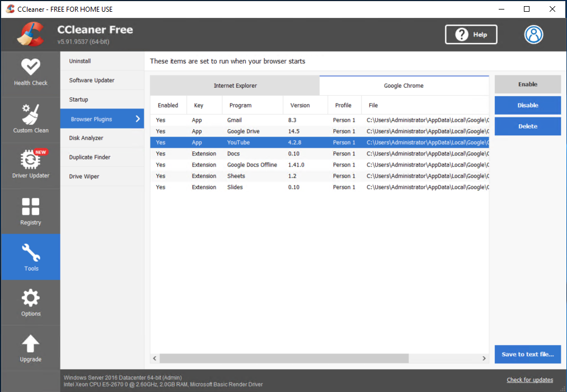
Task: Select the Tools wrench icon
Action: [x=31, y=252]
